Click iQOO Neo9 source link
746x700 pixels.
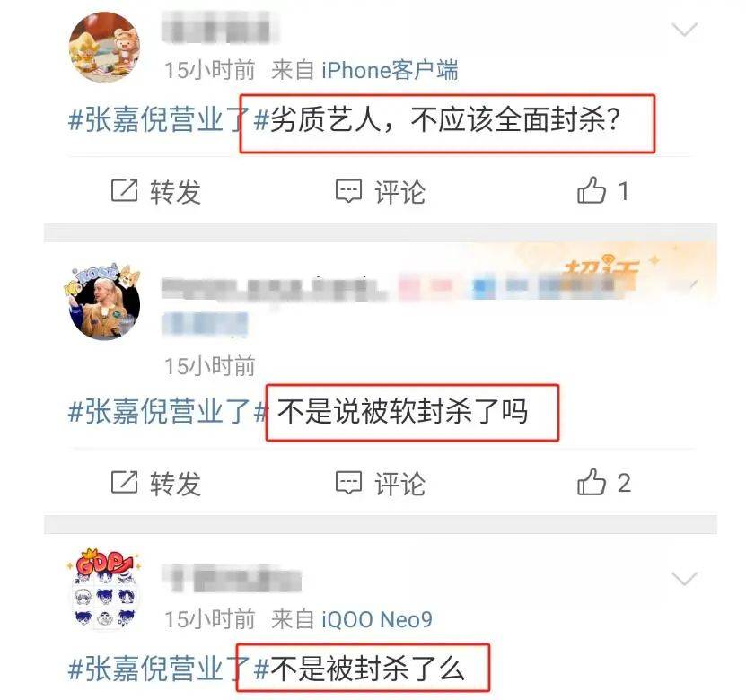377,619
